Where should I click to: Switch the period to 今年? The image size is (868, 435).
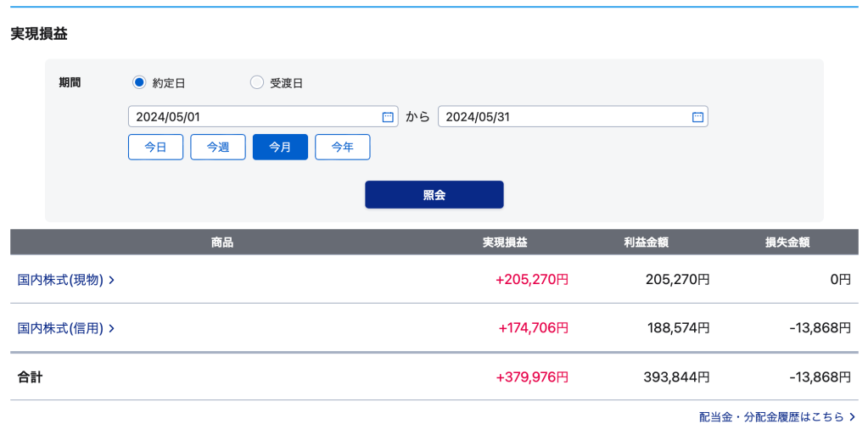(x=342, y=147)
